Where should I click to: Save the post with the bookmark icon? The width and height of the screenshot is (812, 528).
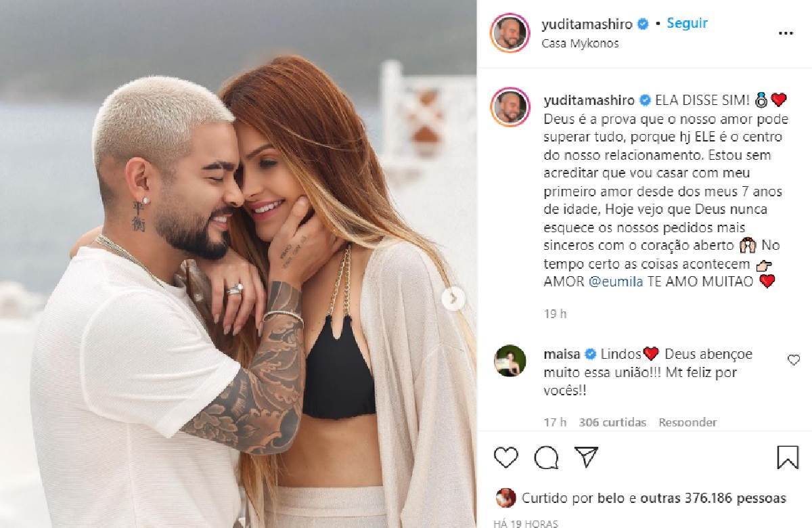(x=788, y=458)
